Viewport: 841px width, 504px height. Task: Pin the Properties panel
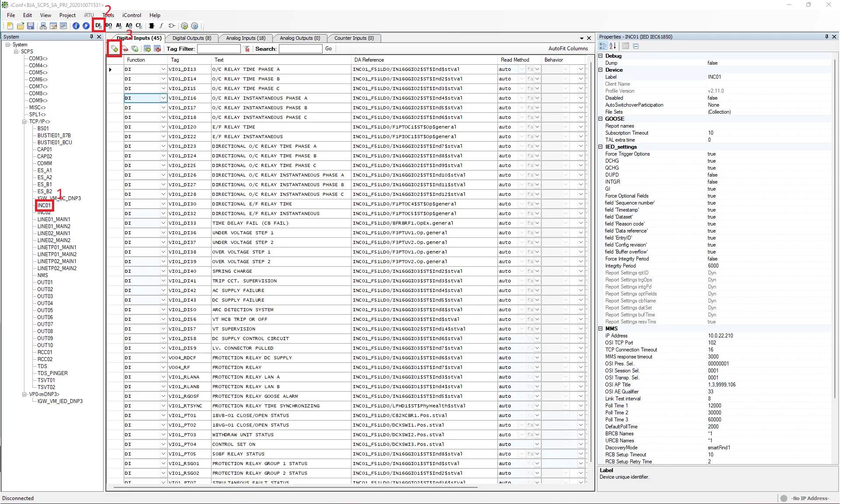pos(827,37)
